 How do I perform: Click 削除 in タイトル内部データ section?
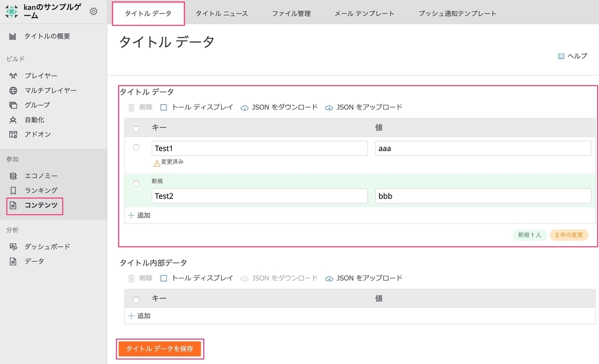(140, 278)
